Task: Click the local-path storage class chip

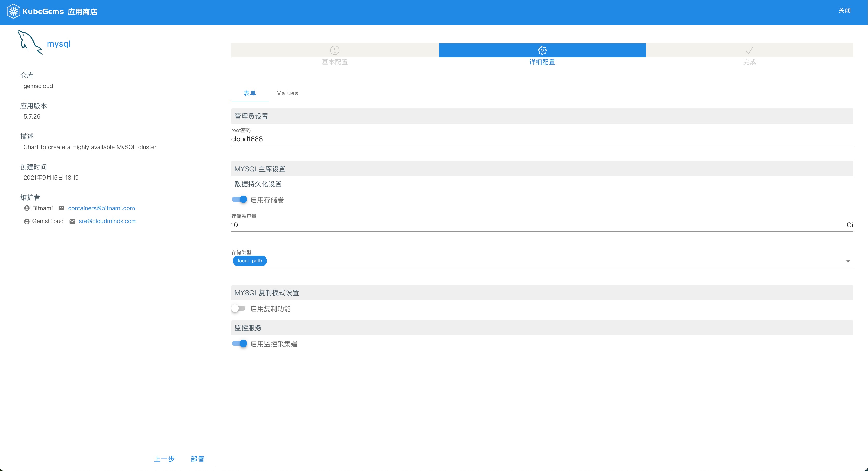Action: pyautogui.click(x=250, y=261)
